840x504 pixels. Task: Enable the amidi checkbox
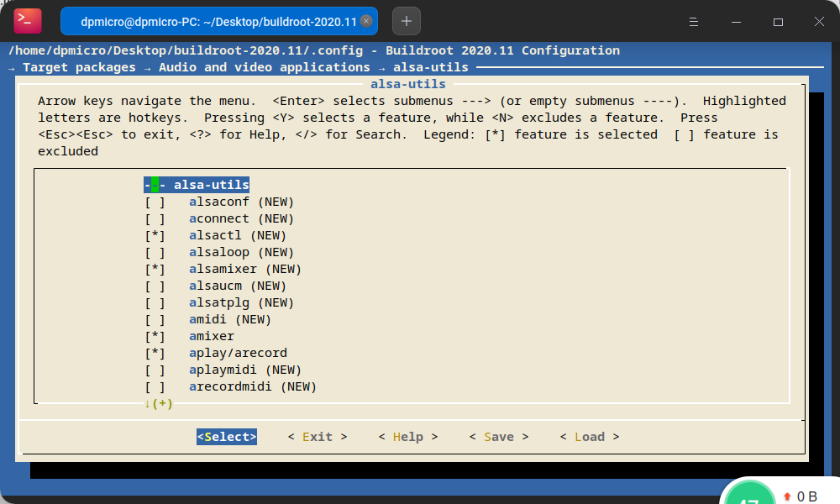155,319
